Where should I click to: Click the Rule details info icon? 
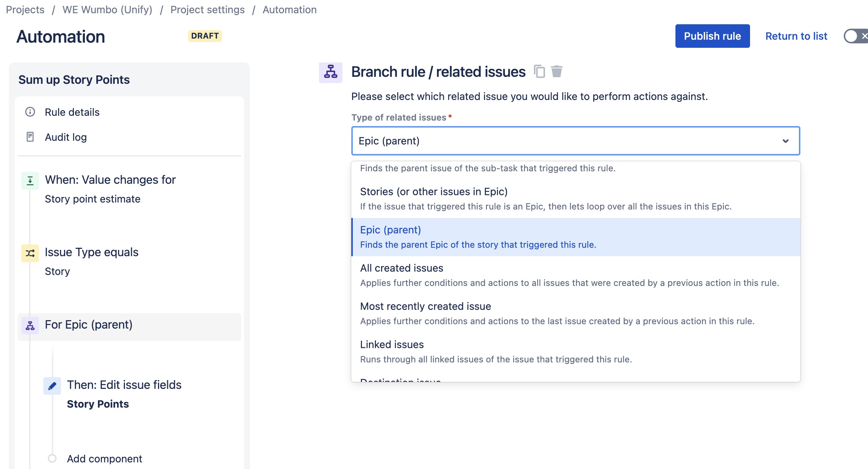[30, 112]
